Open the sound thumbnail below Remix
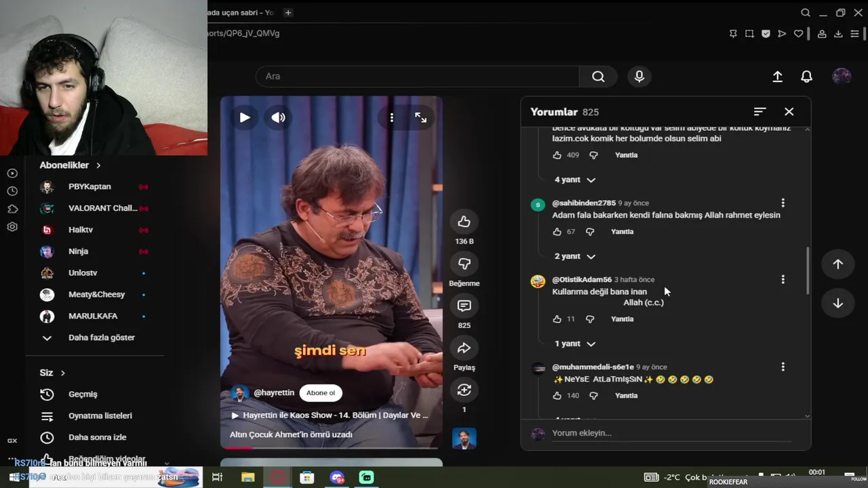Viewport: 868px width, 488px height. click(465, 439)
